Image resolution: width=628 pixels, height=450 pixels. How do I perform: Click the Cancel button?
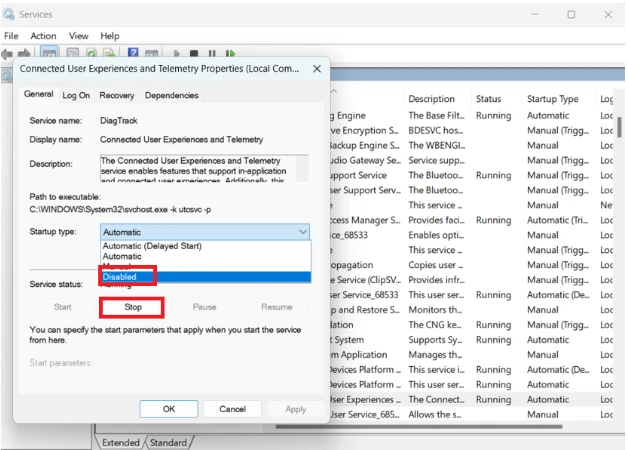pyautogui.click(x=232, y=409)
